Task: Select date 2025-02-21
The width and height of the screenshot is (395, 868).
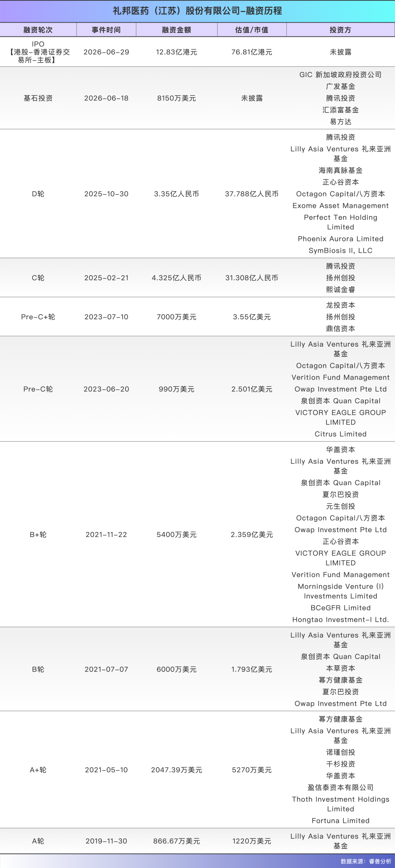Action: point(106,278)
